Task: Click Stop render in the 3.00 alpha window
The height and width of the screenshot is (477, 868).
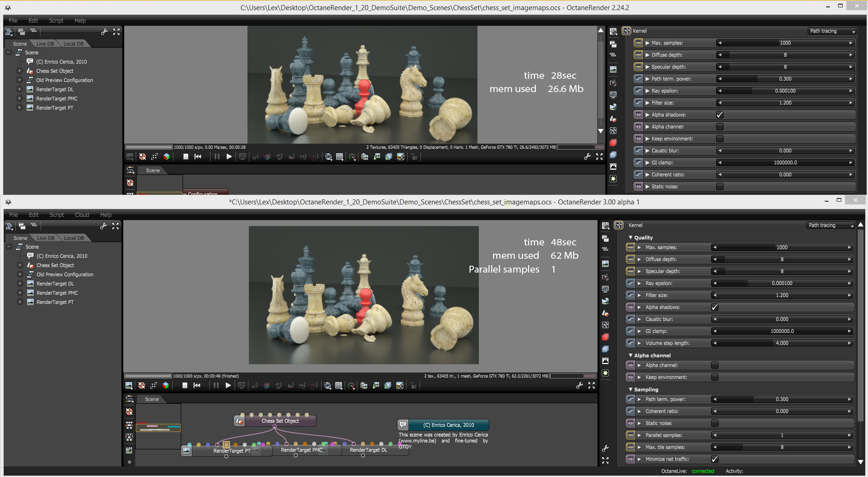Action: 184,386
